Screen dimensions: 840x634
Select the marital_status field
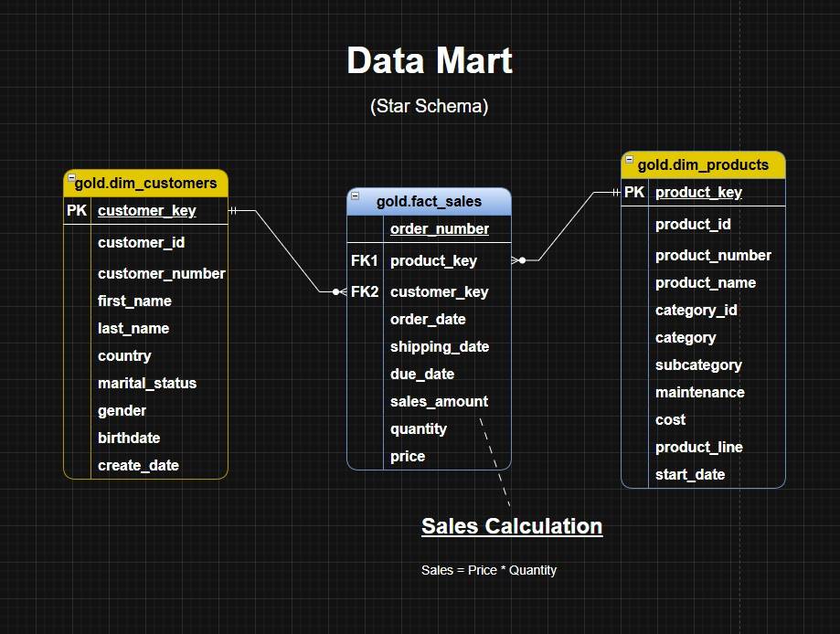(x=146, y=384)
